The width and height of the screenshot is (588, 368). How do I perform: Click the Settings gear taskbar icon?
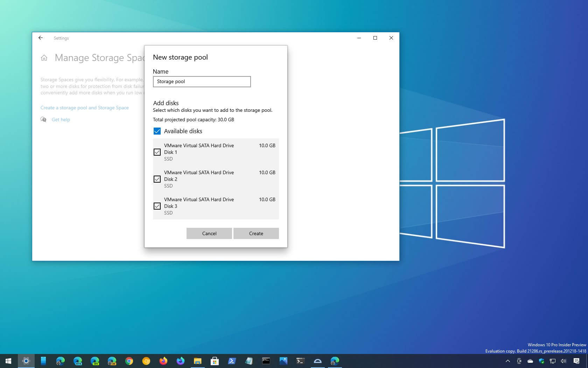tap(26, 361)
